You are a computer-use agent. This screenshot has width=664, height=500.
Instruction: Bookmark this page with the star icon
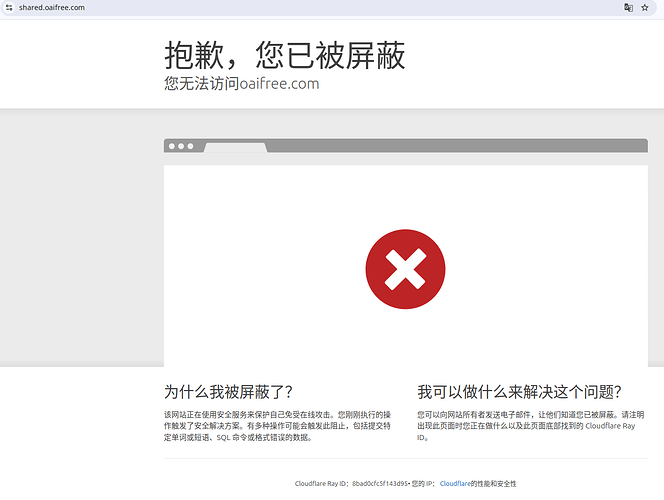(x=645, y=8)
